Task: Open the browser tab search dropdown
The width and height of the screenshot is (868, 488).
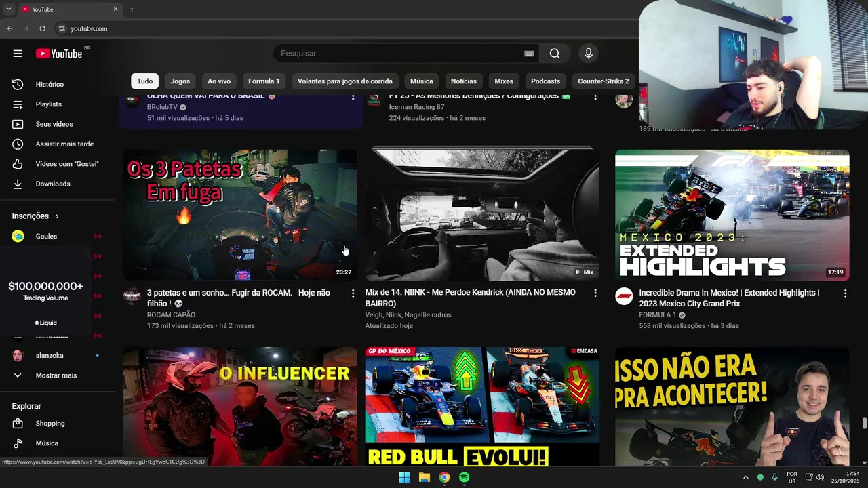Action: pos(9,9)
